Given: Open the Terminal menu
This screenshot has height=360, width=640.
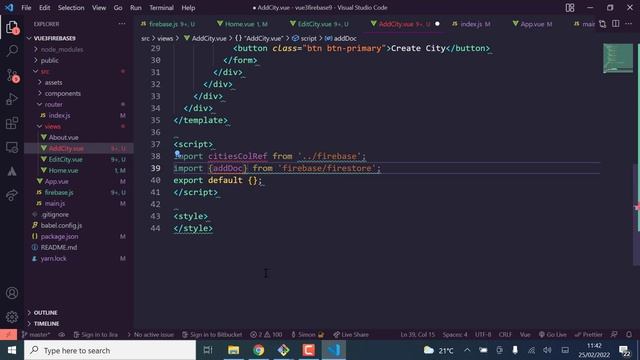Looking at the screenshot, I should (161, 8).
